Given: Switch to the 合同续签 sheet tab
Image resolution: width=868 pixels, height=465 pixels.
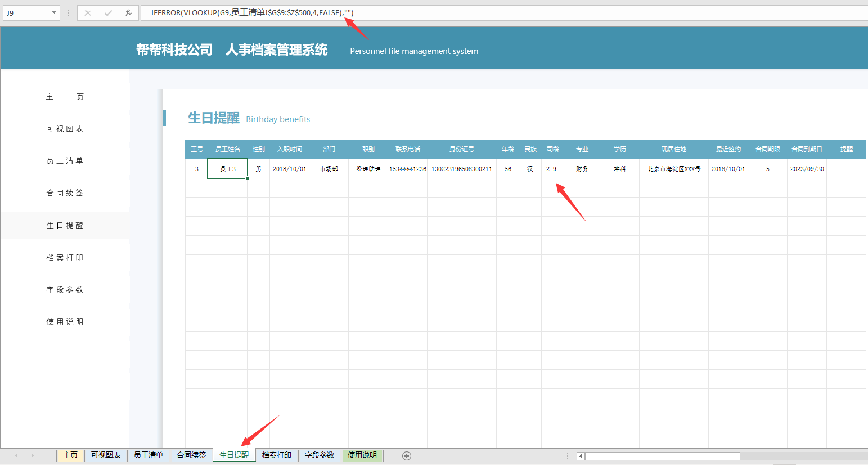Looking at the screenshot, I should point(191,455).
